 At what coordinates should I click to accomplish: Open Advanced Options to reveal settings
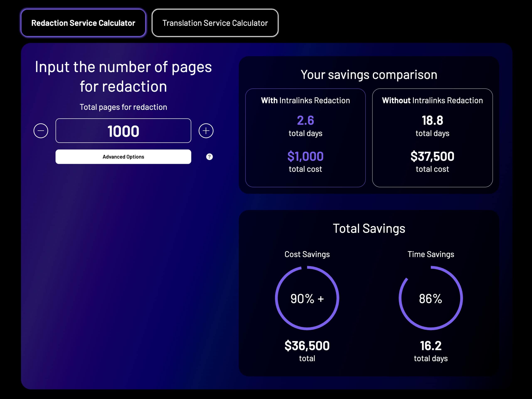pos(123,156)
